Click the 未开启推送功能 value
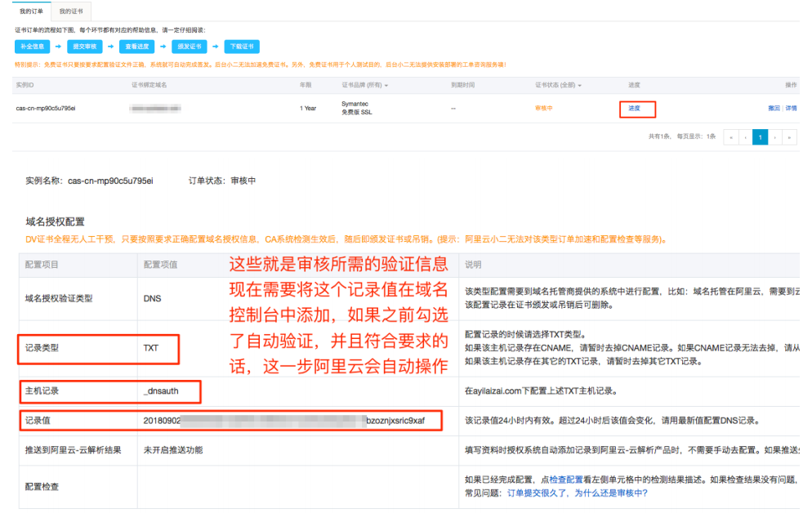 pos(173,450)
